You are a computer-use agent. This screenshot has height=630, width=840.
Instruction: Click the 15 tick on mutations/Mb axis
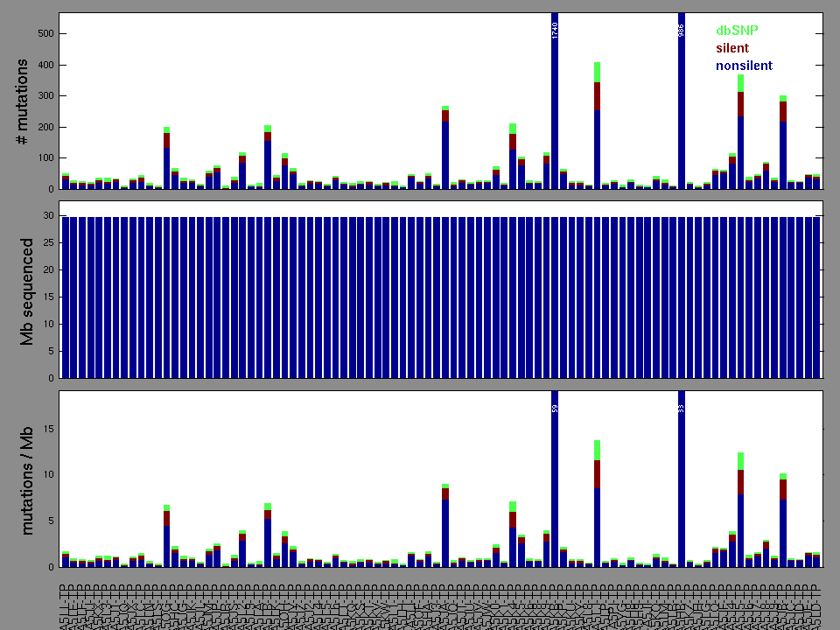point(48,429)
